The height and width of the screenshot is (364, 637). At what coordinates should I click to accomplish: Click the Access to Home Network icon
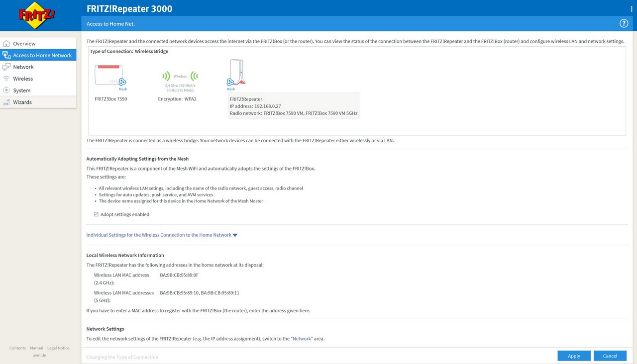point(6,55)
